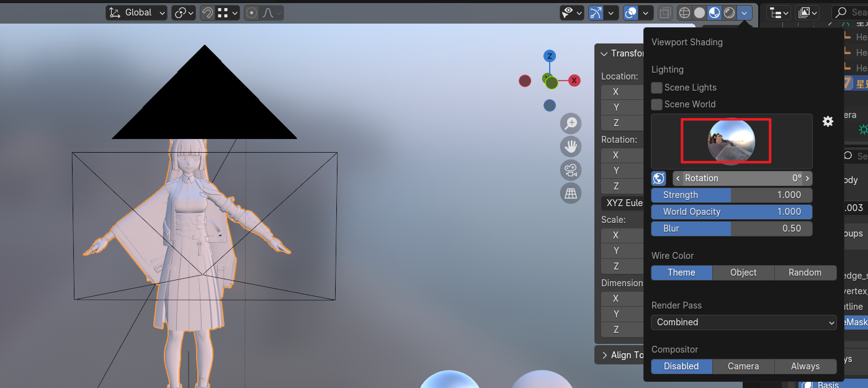
Task: Enable the Scene World checkbox
Action: [x=656, y=104]
